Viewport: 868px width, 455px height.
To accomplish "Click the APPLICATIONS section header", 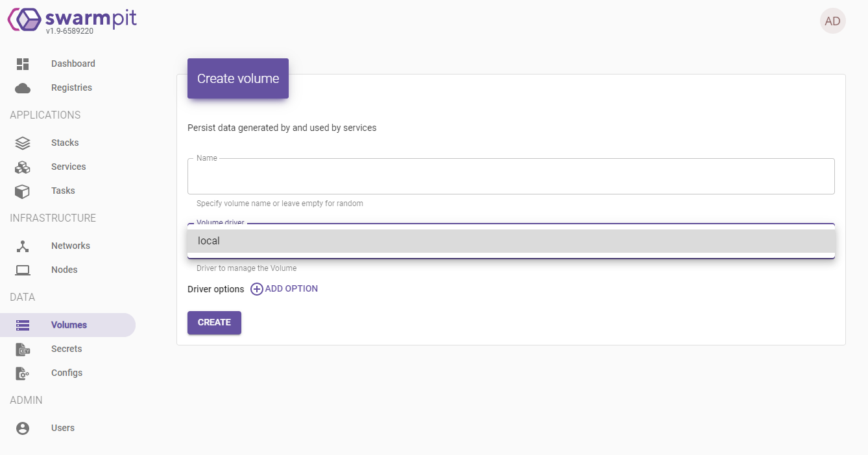I will pyautogui.click(x=45, y=115).
